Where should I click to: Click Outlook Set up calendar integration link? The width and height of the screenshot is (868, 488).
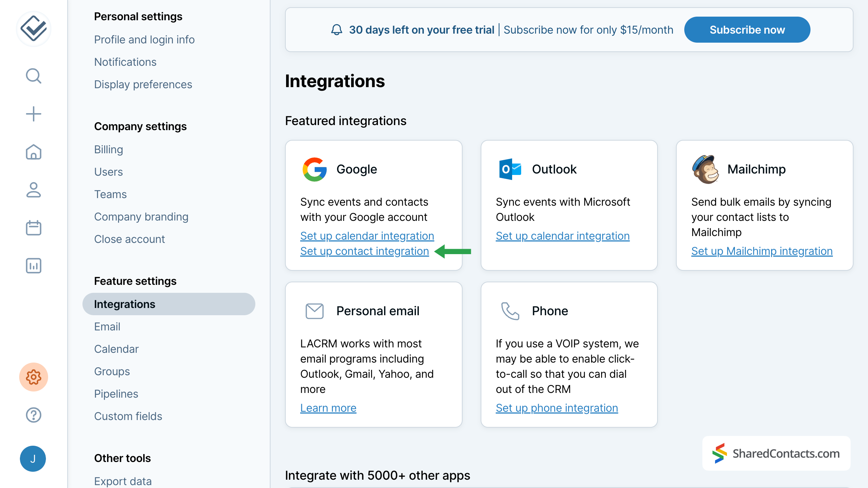[x=563, y=236]
